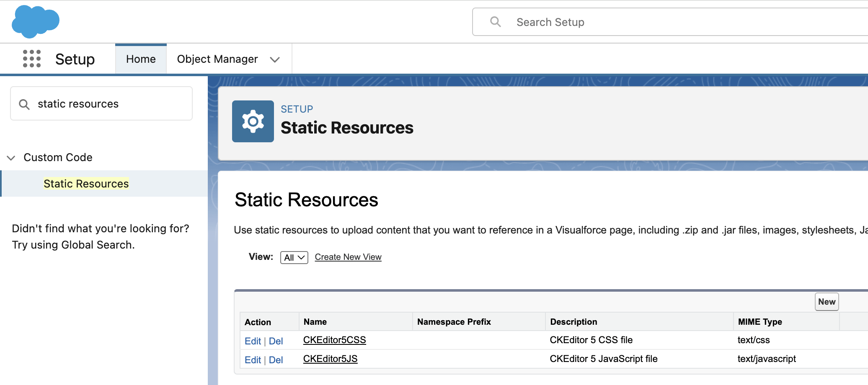Sort by the Name column header
Viewport: 868px width, 385px height.
click(315, 321)
